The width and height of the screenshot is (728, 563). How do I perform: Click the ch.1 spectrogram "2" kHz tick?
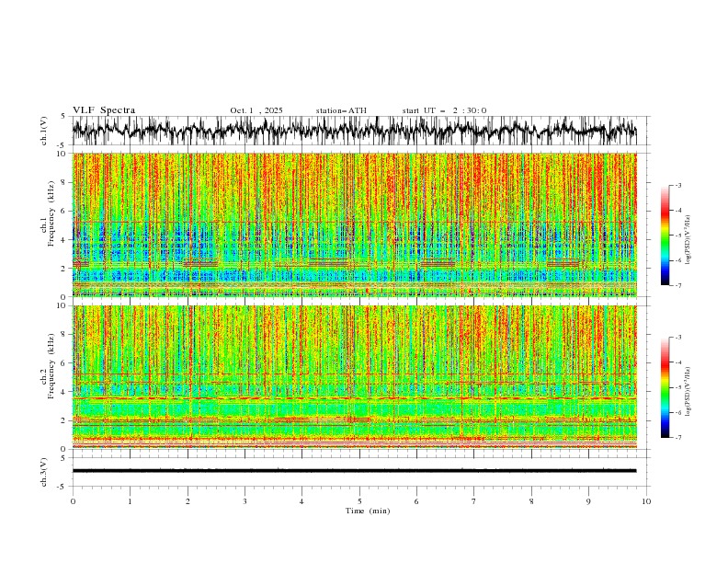[x=64, y=269]
